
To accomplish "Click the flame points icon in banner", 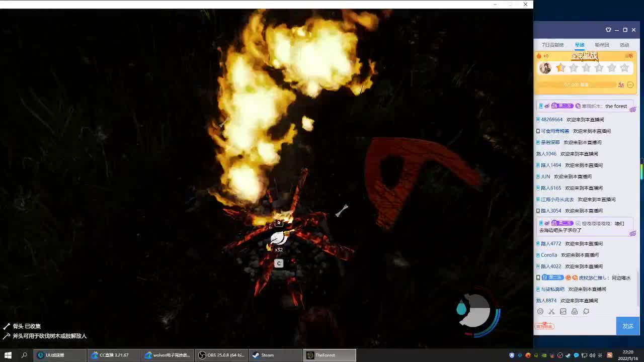I will (539, 56).
